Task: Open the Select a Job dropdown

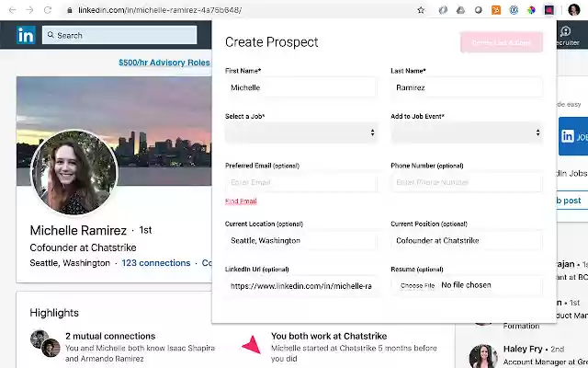Action: pyautogui.click(x=301, y=132)
